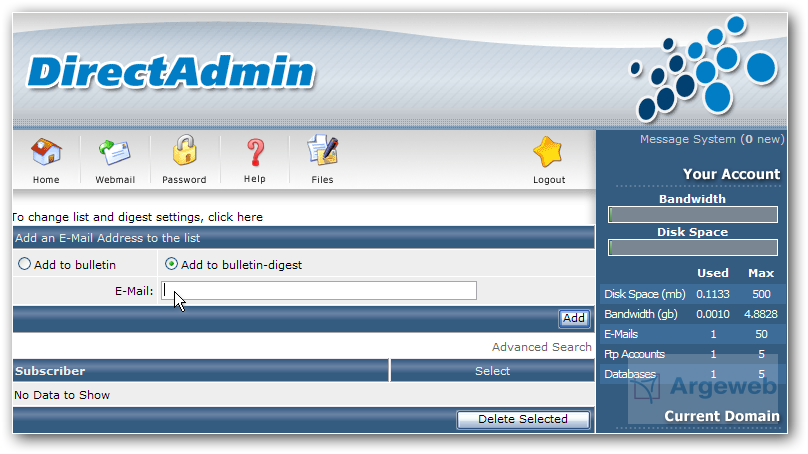Click the 'No Data to Show' text
The image size is (808, 454).
tap(62, 395)
